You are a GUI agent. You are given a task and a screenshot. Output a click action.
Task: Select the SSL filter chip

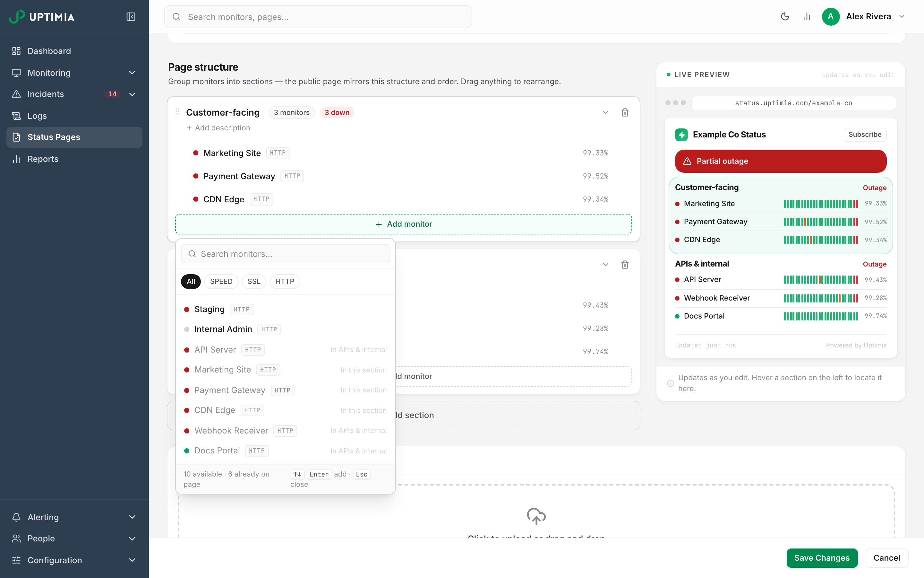(254, 281)
